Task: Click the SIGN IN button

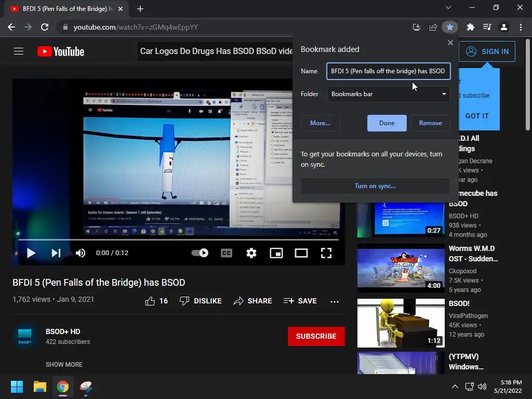Action: click(487, 51)
